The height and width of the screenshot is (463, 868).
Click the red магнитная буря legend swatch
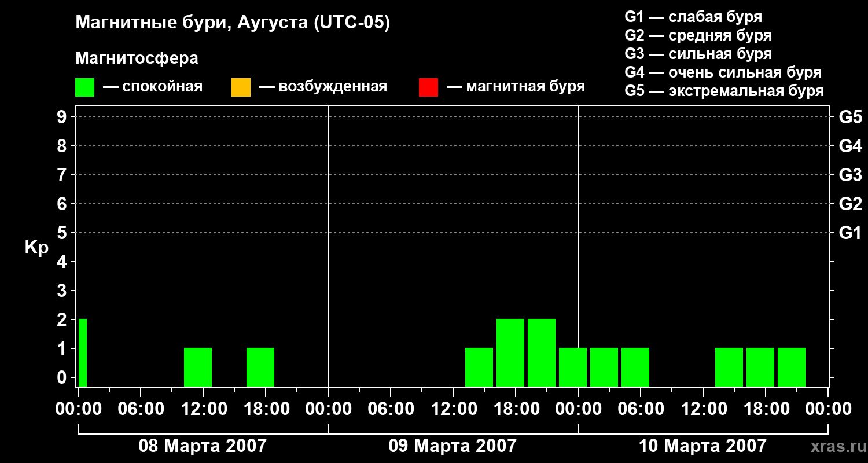[428, 87]
